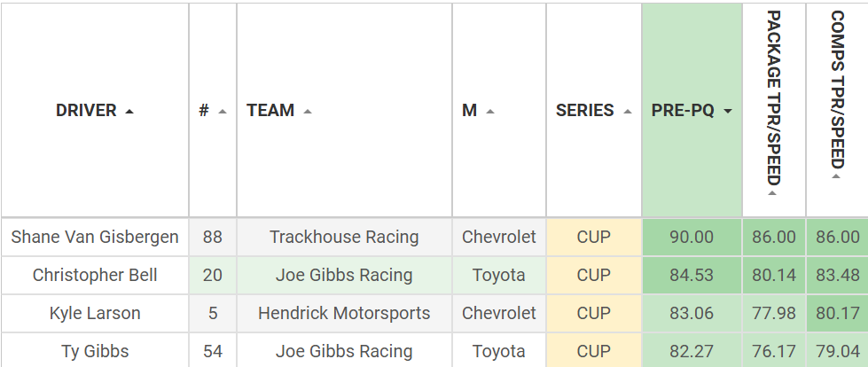Sort by DRIVER column arrow
868x367 pixels.
(x=129, y=112)
